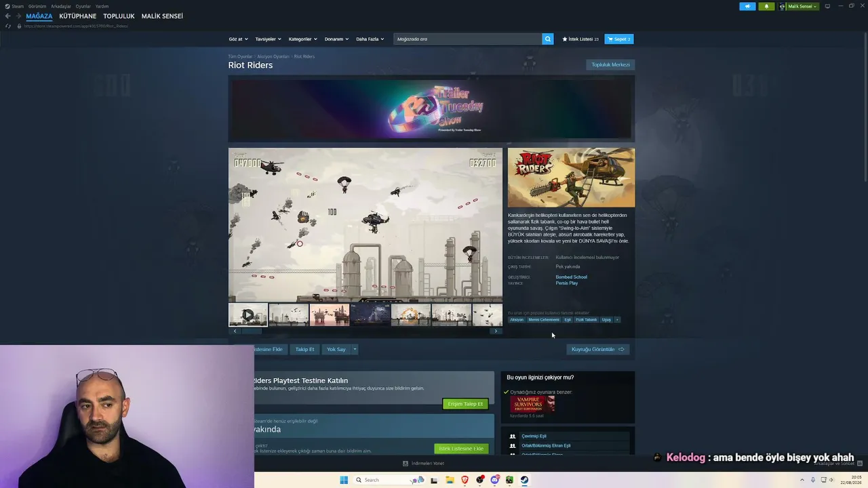Open Persis Play publisher link

pyautogui.click(x=567, y=283)
